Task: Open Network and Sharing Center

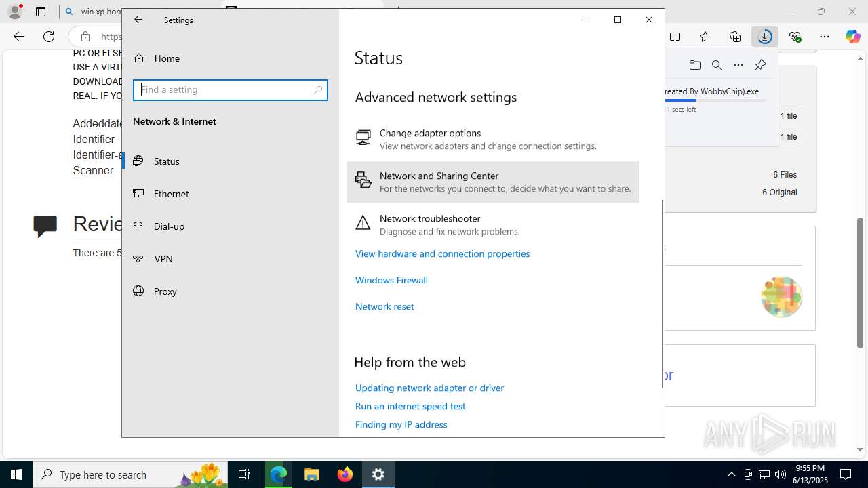Action: tap(493, 182)
